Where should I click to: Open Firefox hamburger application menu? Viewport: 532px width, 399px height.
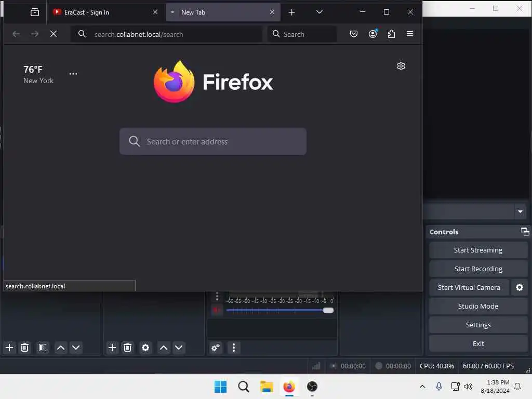point(410,34)
